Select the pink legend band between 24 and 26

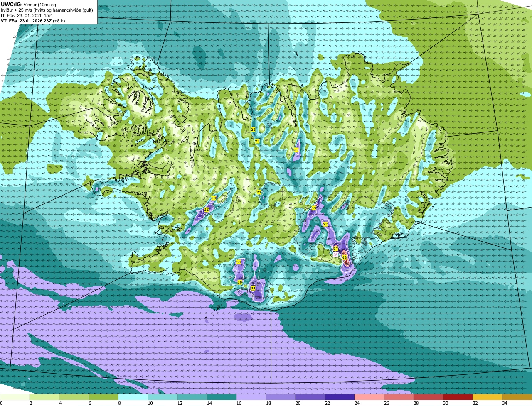(x=369, y=397)
